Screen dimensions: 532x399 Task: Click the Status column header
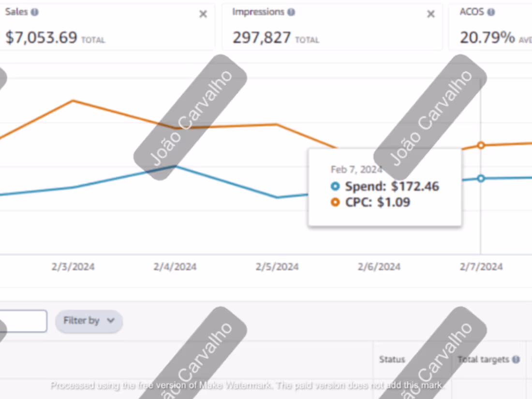[x=392, y=359]
